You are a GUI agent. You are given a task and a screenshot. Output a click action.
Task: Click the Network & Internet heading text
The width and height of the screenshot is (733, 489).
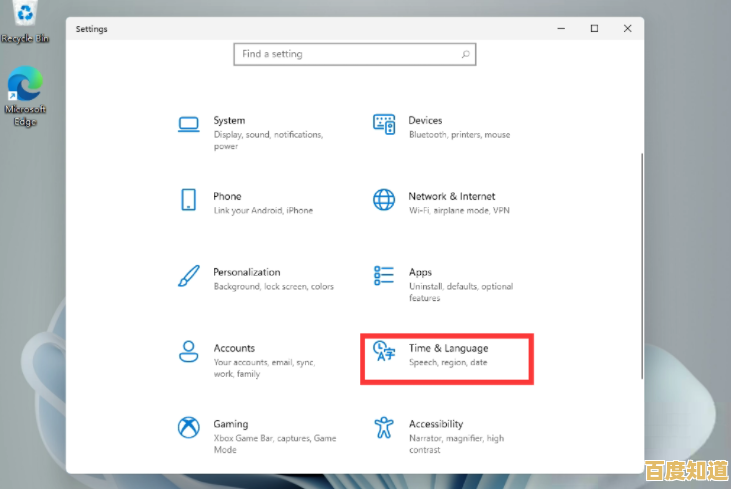click(x=451, y=196)
